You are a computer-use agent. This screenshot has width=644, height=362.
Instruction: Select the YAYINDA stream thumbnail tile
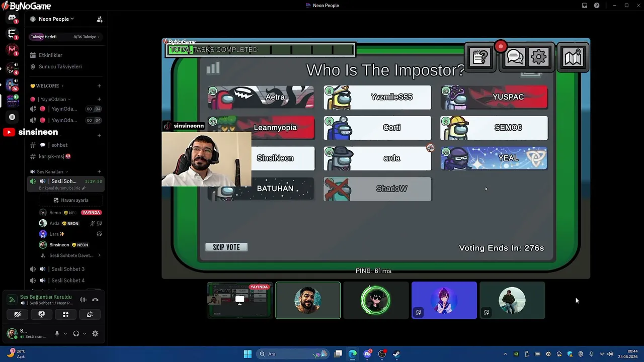[240, 300]
